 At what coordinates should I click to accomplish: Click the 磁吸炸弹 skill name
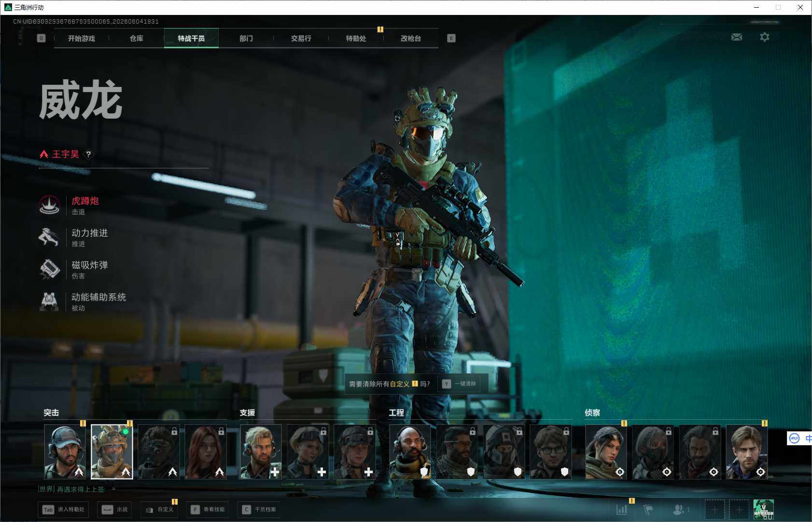[x=90, y=265]
